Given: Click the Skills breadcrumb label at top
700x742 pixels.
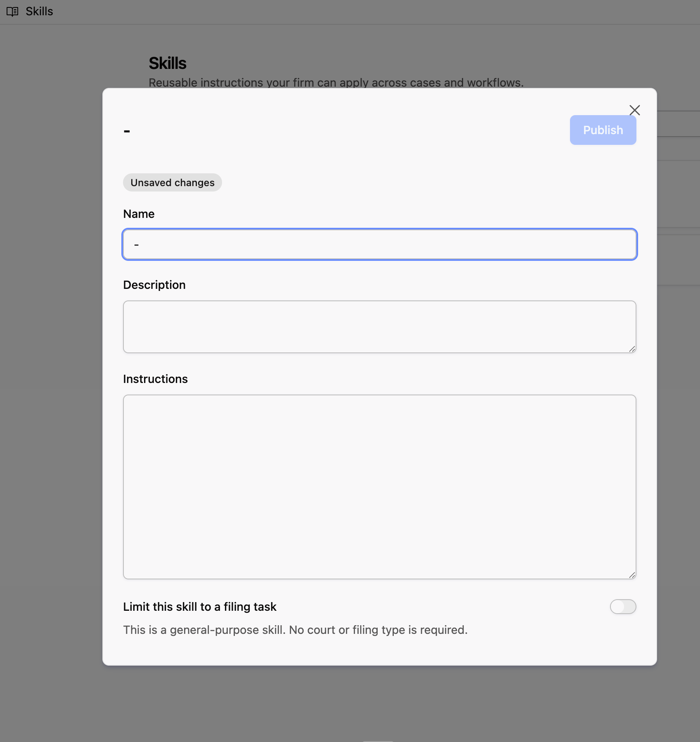Looking at the screenshot, I should 39,12.
